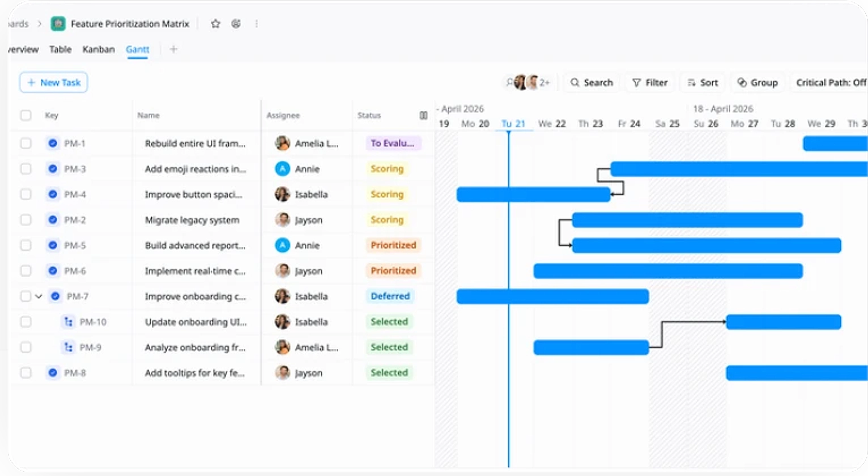Open the Prioritized status dropdown for PM-5
Screen dimensions: 868x476
point(393,245)
